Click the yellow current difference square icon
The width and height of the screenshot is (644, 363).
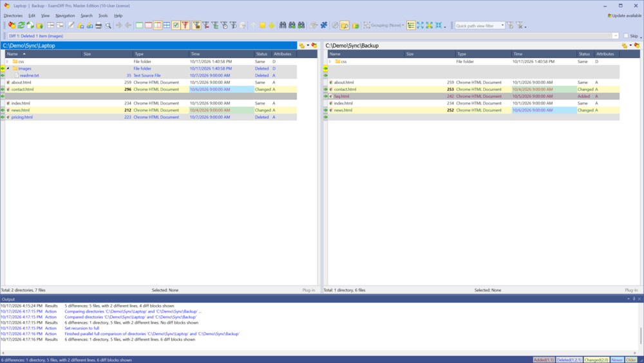262,26
